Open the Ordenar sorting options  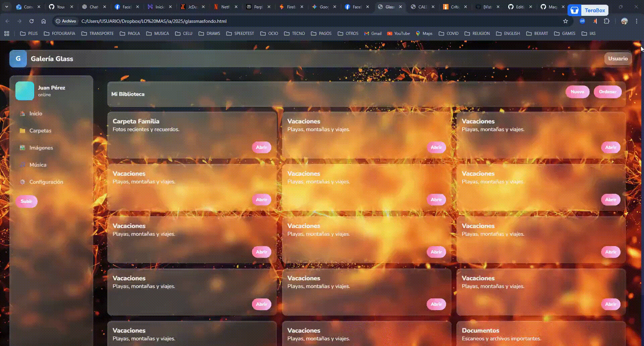pyautogui.click(x=607, y=92)
